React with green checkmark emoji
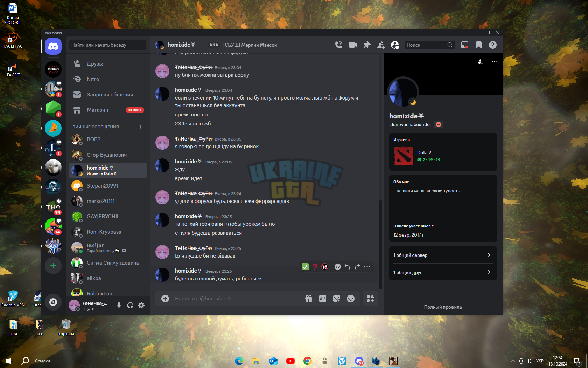The width and height of the screenshot is (588, 368). coord(305,267)
